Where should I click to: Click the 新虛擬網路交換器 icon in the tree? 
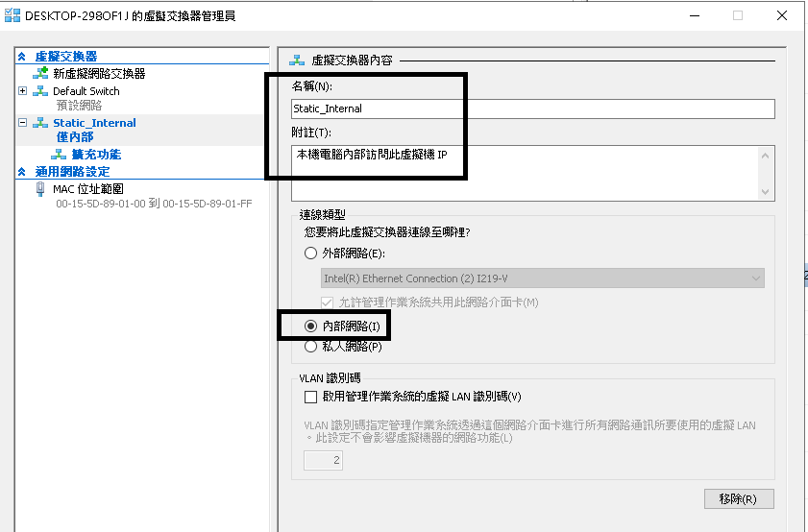40,74
